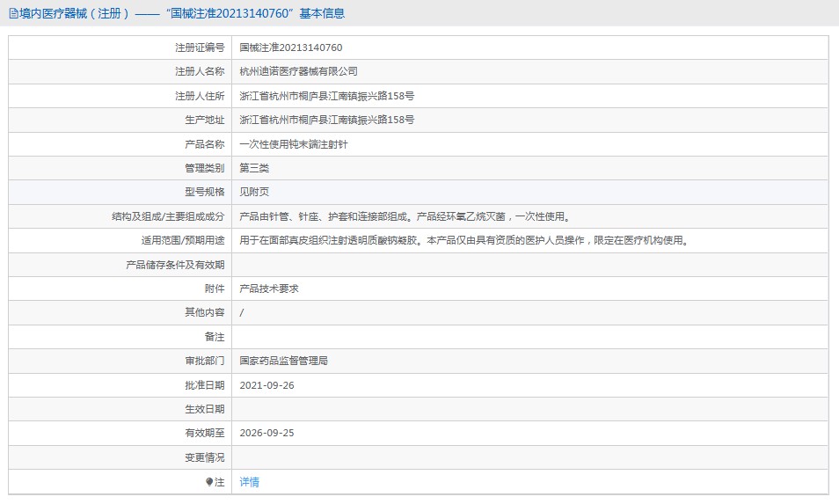Select approval date 2021-09-26
This screenshot has width=839, height=504.
pyautogui.click(x=267, y=385)
